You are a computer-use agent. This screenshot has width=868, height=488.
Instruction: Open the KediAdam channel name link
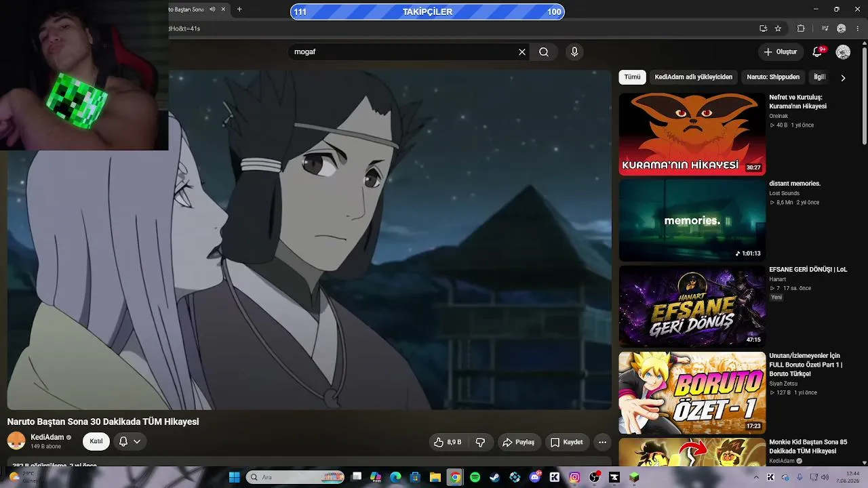pos(47,437)
